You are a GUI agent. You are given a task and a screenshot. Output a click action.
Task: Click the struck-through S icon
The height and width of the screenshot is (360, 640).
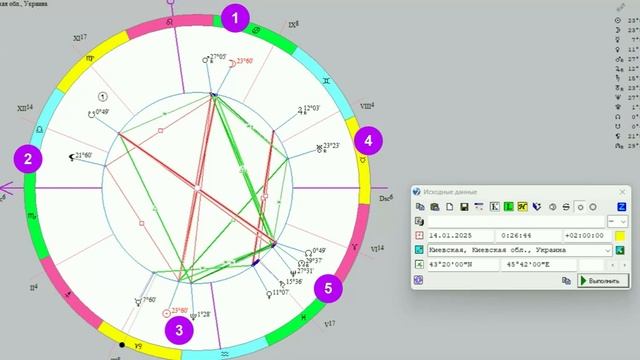click(566, 207)
